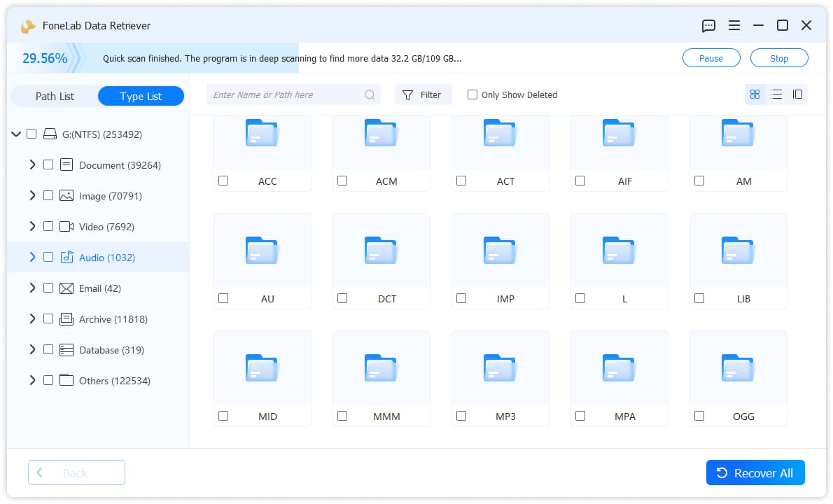The image size is (833, 504).
Task: Check the MMM folder checkbox
Action: point(342,416)
